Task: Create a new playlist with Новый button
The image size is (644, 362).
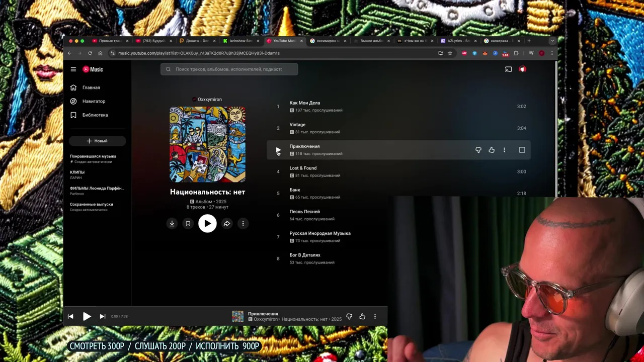Action: tap(97, 141)
